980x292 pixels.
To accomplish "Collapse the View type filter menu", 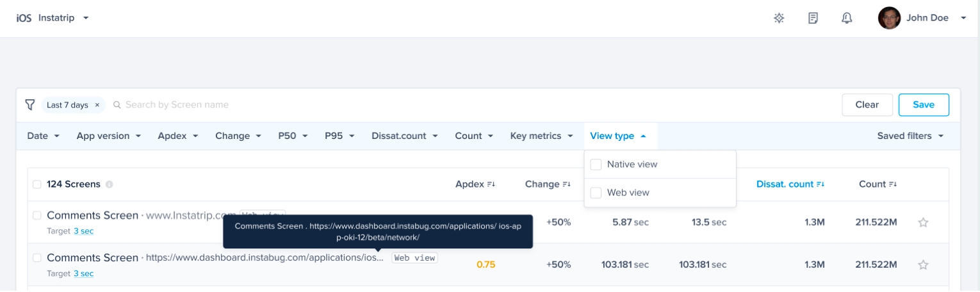I will (x=618, y=136).
